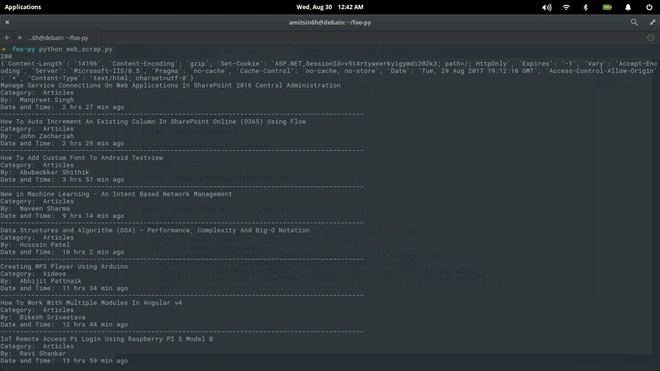Click author 'Ravi Shankar'

[x=43, y=353]
